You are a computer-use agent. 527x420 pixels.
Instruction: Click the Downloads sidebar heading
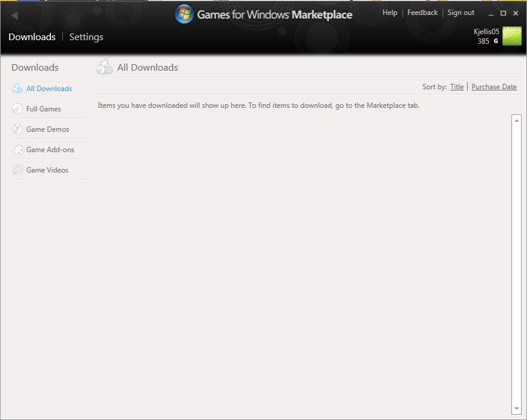coord(35,67)
